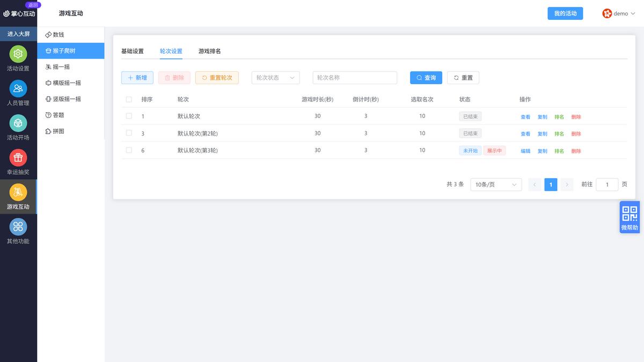Switch to 基础设置 tab
This screenshot has width=644, height=362.
133,51
